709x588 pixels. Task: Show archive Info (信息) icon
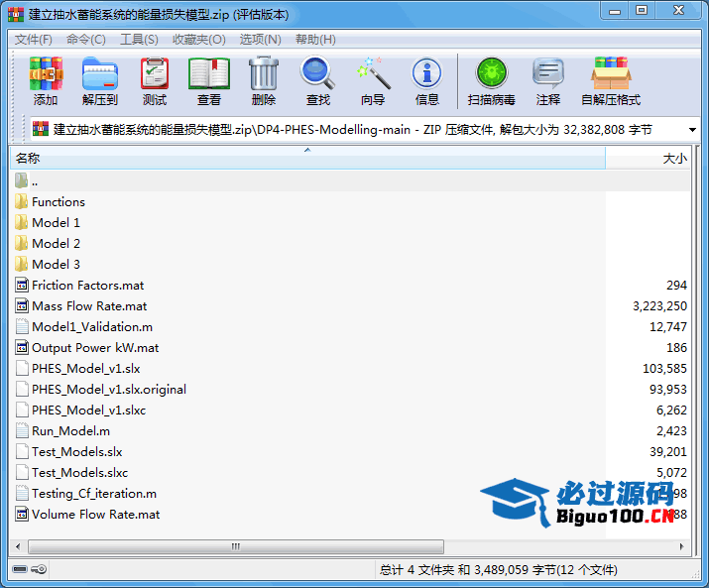coord(426,72)
